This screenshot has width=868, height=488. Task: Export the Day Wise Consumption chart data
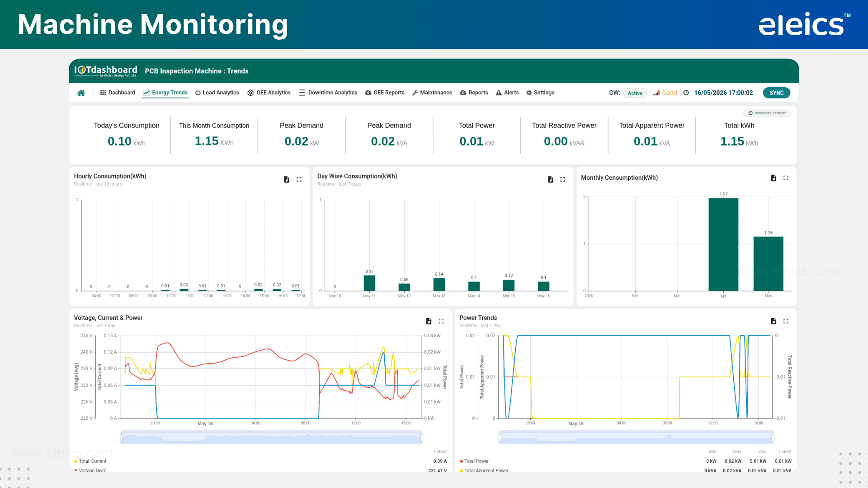click(x=550, y=179)
